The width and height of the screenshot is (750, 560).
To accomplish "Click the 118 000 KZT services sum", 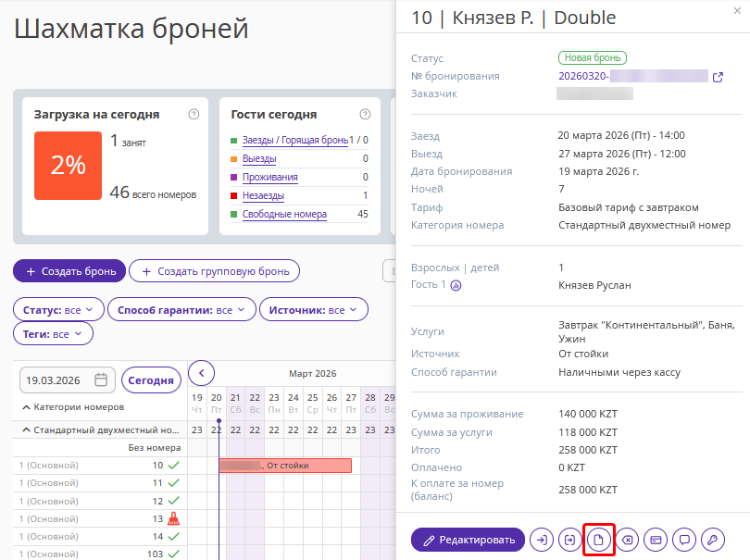I will point(588,432).
